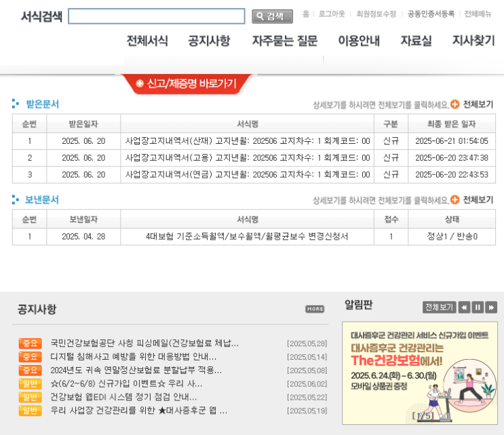
Task: Open notice 2024년도 귀속 연말정산보험료 분할납부
Action: tap(136, 371)
